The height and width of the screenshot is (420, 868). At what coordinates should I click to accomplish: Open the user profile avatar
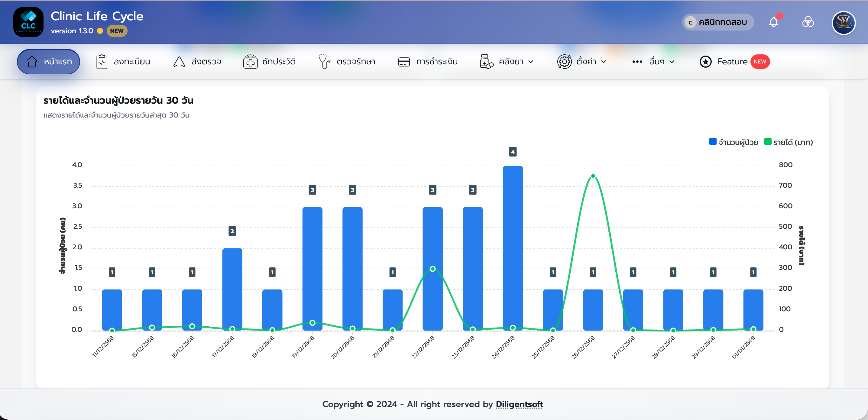(844, 23)
